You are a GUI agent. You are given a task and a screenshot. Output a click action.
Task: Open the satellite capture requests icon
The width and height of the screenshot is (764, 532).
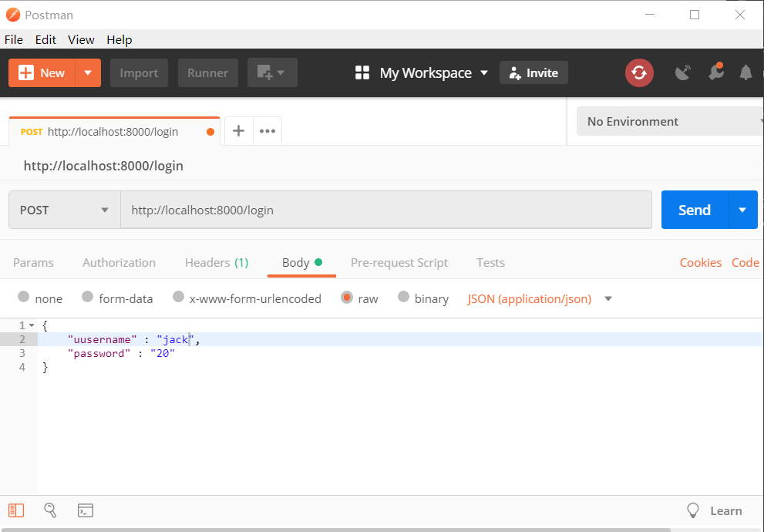(x=682, y=73)
